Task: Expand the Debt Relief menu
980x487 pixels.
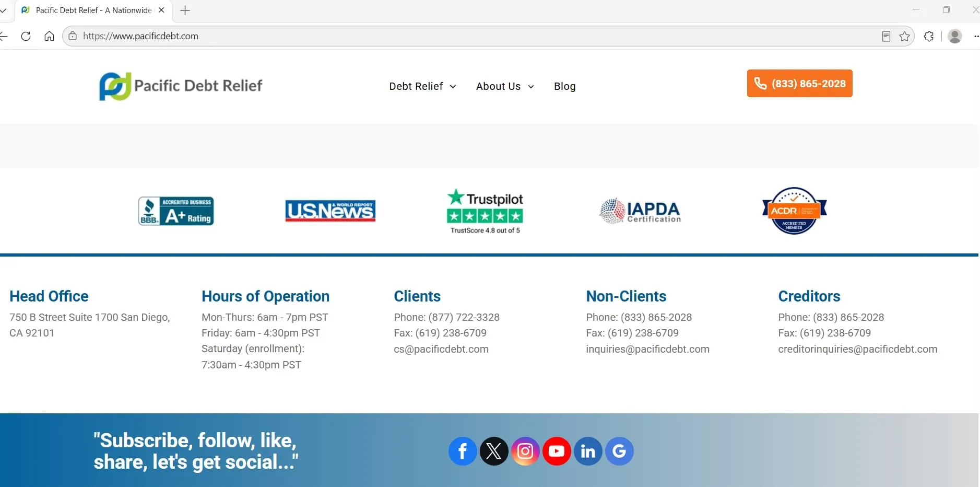Action: tap(423, 86)
